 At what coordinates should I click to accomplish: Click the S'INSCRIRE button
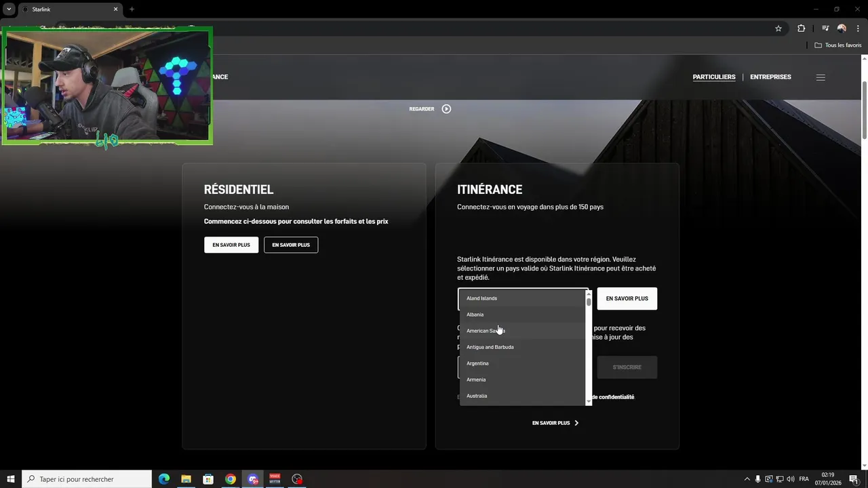click(627, 367)
